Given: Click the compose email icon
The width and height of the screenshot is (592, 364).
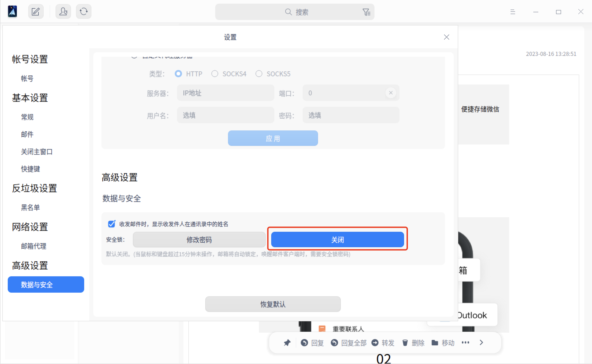Looking at the screenshot, I should [x=36, y=11].
